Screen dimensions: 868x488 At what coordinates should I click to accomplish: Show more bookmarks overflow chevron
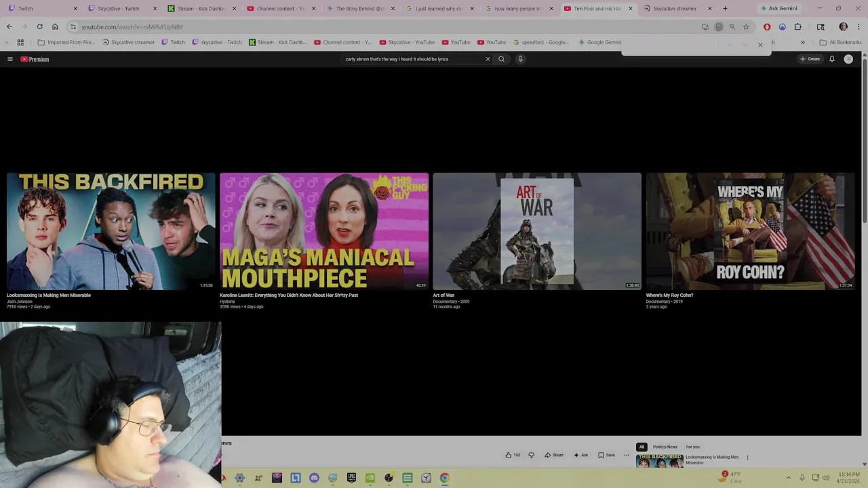(803, 42)
